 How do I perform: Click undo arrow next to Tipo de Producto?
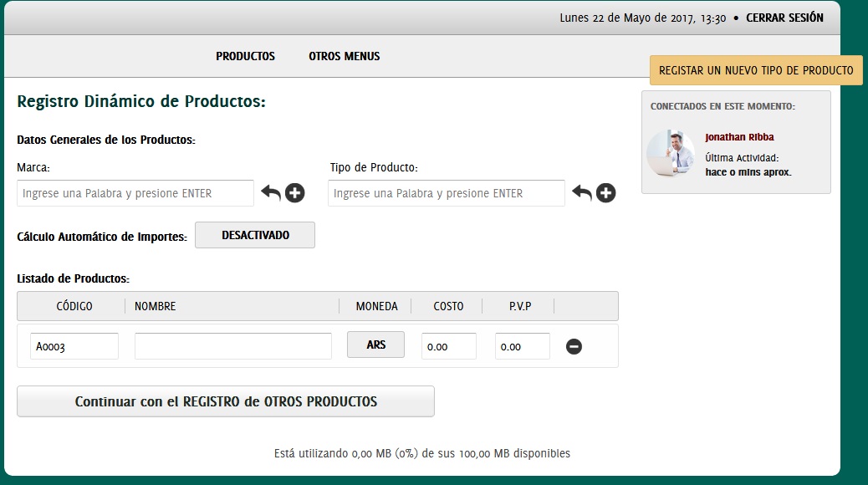click(582, 193)
